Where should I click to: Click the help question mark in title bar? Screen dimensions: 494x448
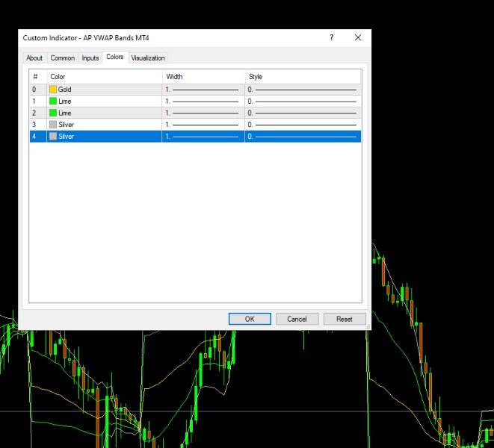[331, 38]
